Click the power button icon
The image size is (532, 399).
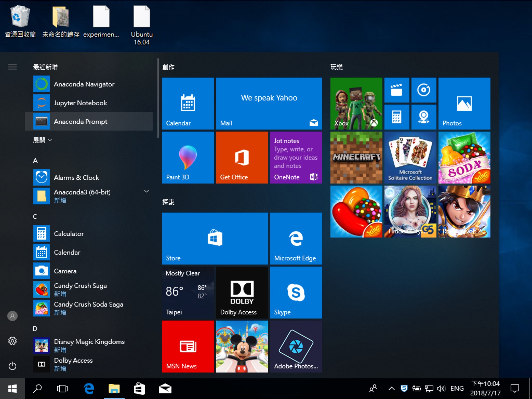click(12, 366)
